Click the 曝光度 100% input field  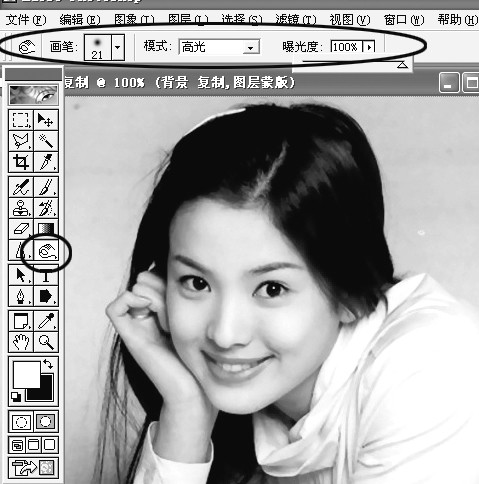(x=347, y=47)
